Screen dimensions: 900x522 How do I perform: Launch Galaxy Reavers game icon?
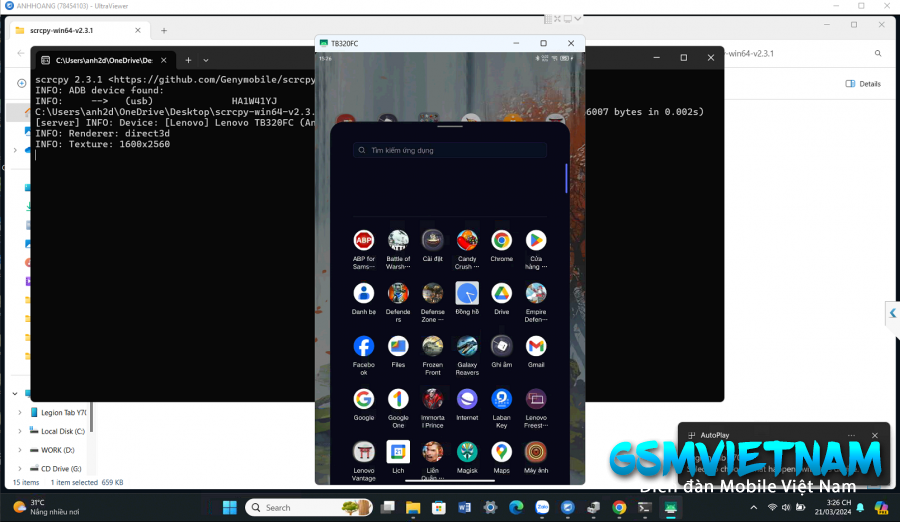click(x=467, y=346)
